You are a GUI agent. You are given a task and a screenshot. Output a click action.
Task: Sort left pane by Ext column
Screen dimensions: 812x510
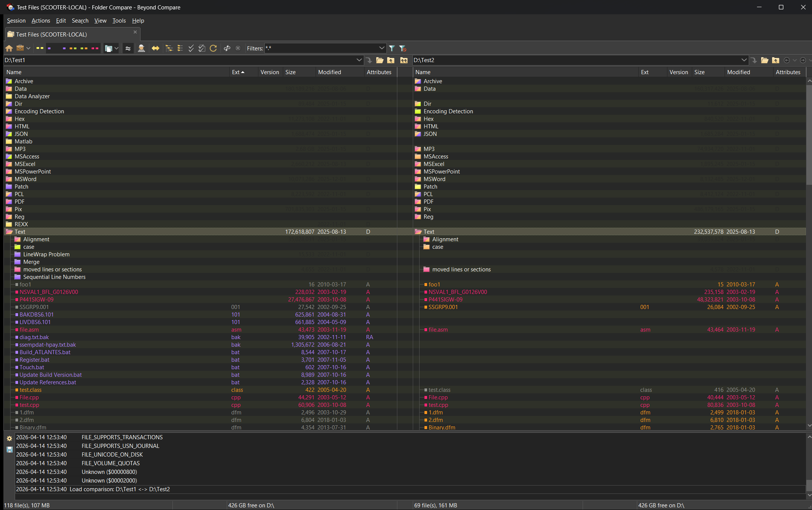click(243, 72)
